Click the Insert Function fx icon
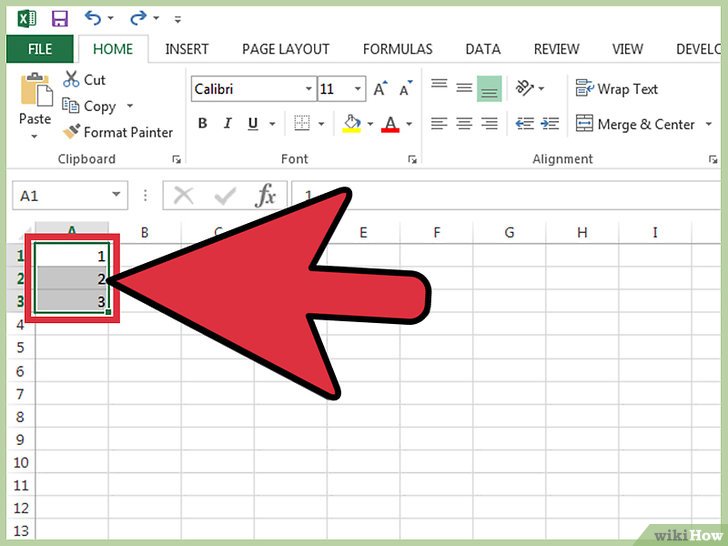The height and width of the screenshot is (546, 728). coord(265,195)
